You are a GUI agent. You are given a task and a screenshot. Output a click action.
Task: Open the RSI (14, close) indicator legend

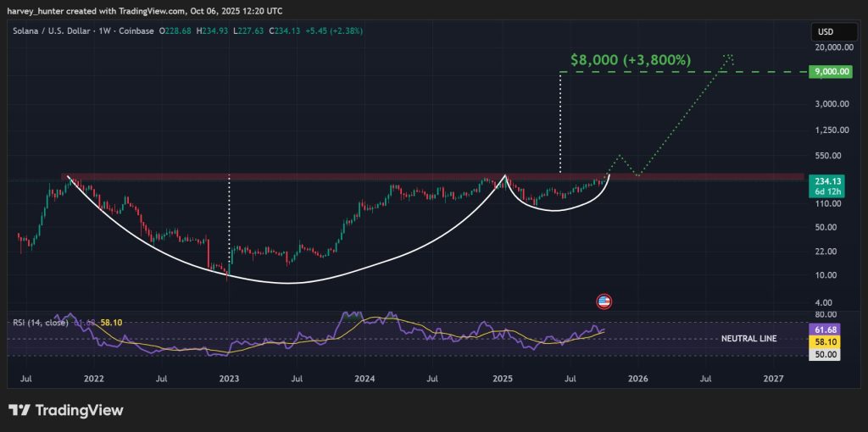coord(42,323)
